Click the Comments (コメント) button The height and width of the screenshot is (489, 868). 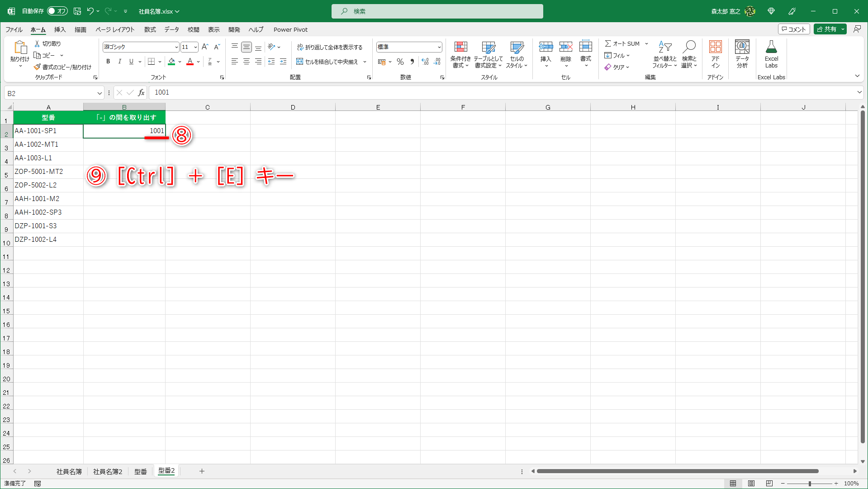point(794,29)
